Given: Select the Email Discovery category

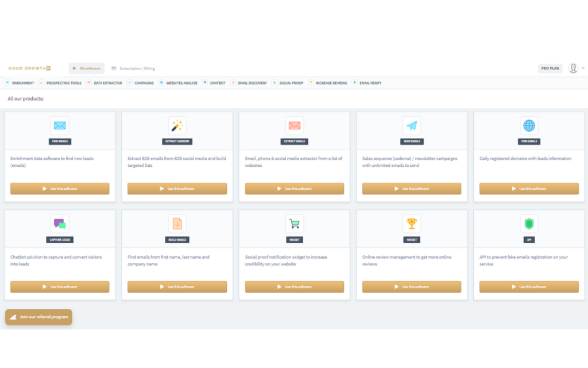Looking at the screenshot, I should (249, 83).
